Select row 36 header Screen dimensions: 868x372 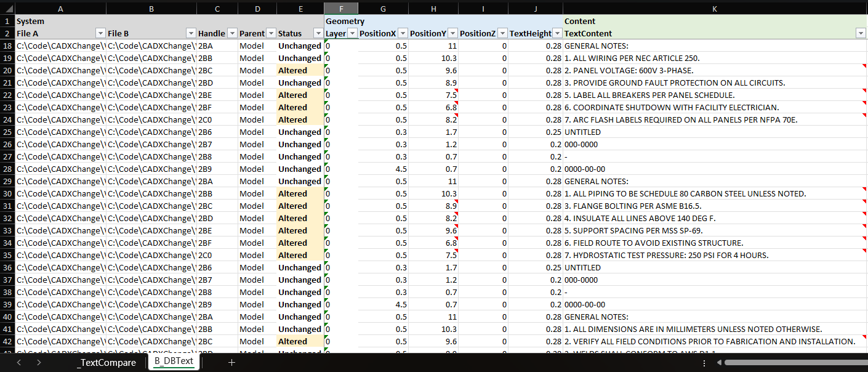[x=7, y=267]
